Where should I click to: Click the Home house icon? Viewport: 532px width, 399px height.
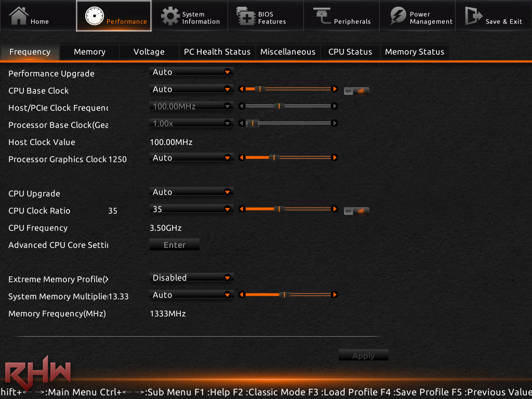[x=19, y=16]
